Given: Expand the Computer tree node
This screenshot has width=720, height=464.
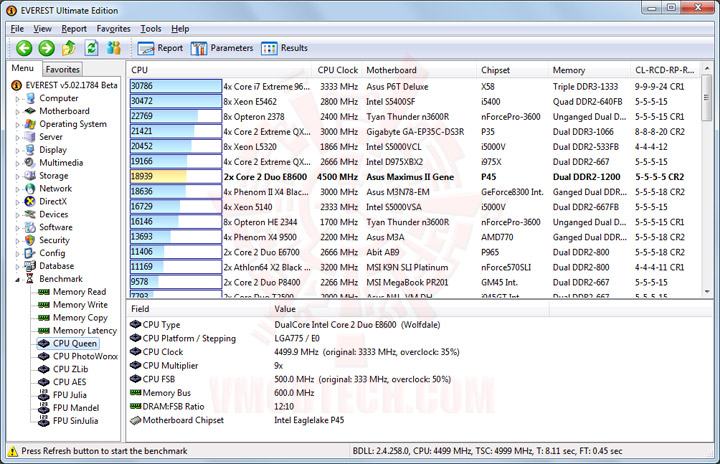Looking at the screenshot, I should (x=17, y=99).
